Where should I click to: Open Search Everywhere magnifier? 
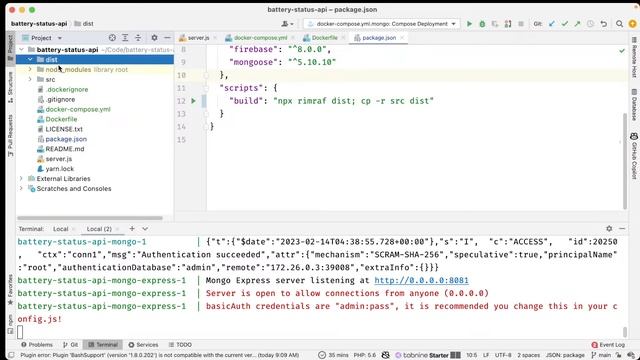pos(619,24)
